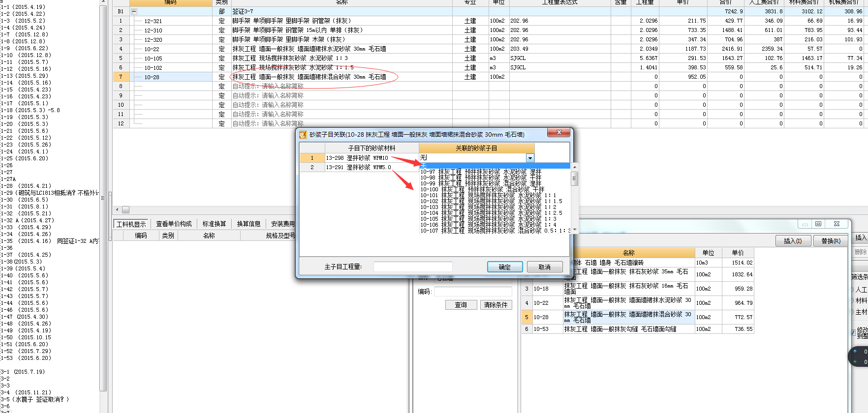Image resolution: width=868 pixels, height=413 pixels.
Task: Click the 替换(R) button in the query window
Action: pos(831,241)
